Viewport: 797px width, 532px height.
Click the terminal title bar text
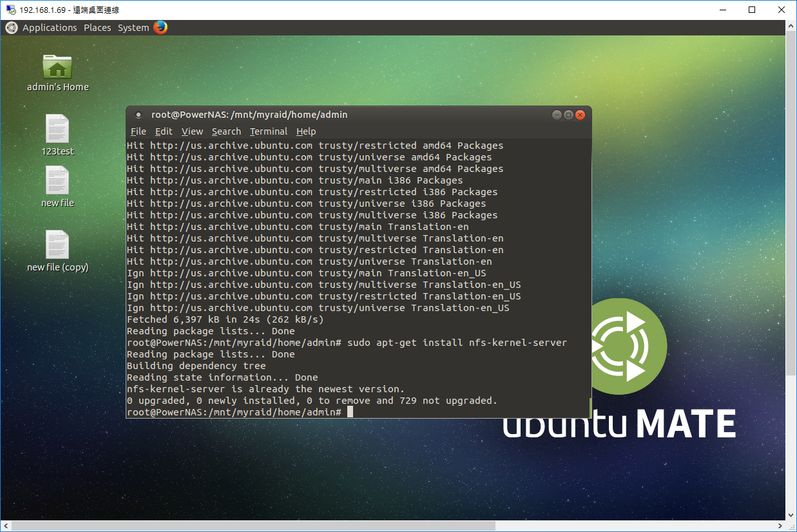click(x=249, y=115)
